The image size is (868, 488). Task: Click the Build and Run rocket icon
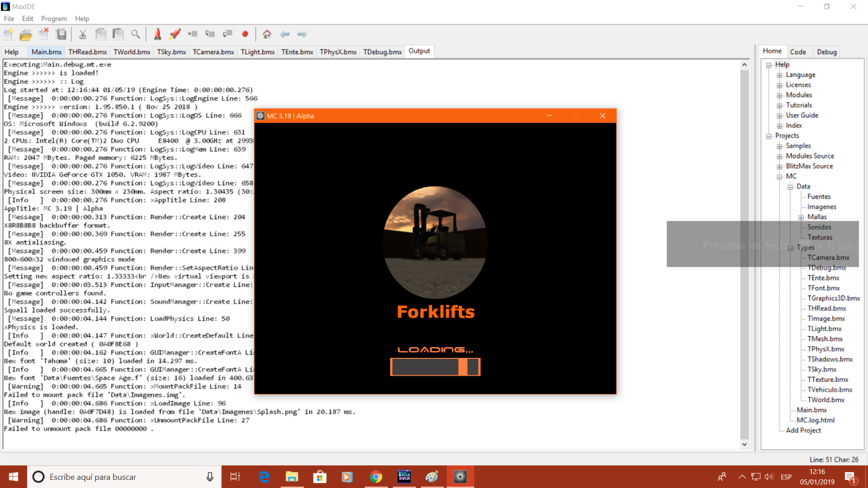(175, 34)
